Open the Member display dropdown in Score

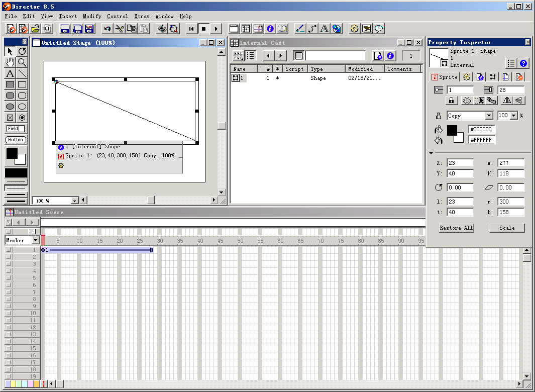point(35,240)
